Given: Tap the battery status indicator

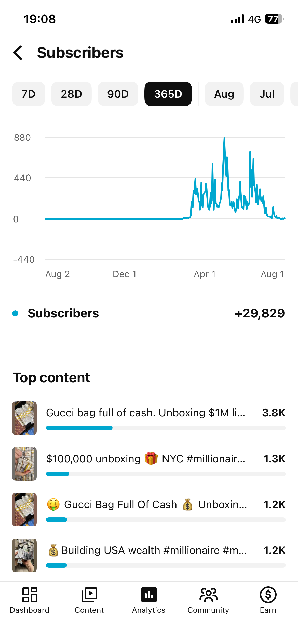Looking at the screenshot, I should [x=274, y=19].
